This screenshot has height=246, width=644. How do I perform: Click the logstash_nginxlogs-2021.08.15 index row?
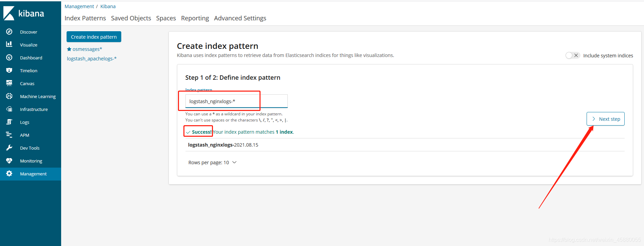pyautogui.click(x=405, y=145)
